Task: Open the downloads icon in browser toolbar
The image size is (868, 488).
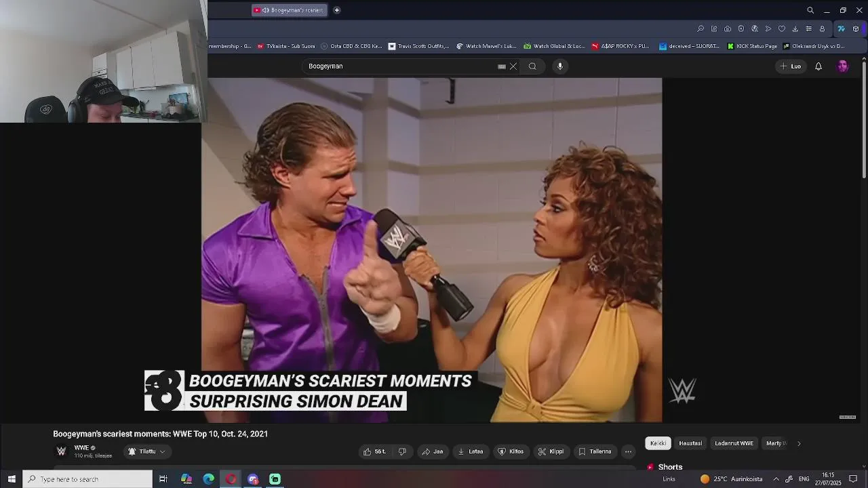Action: point(795,28)
